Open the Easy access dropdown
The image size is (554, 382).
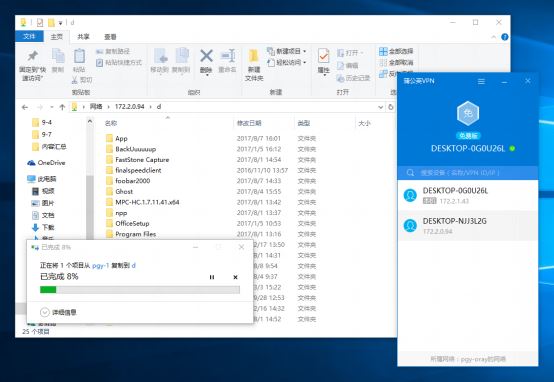[286, 63]
